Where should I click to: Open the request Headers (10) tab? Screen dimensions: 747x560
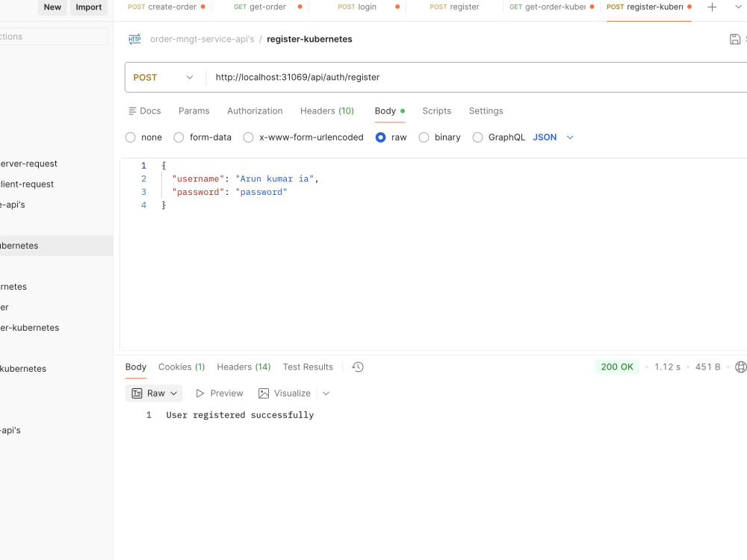pyautogui.click(x=327, y=111)
